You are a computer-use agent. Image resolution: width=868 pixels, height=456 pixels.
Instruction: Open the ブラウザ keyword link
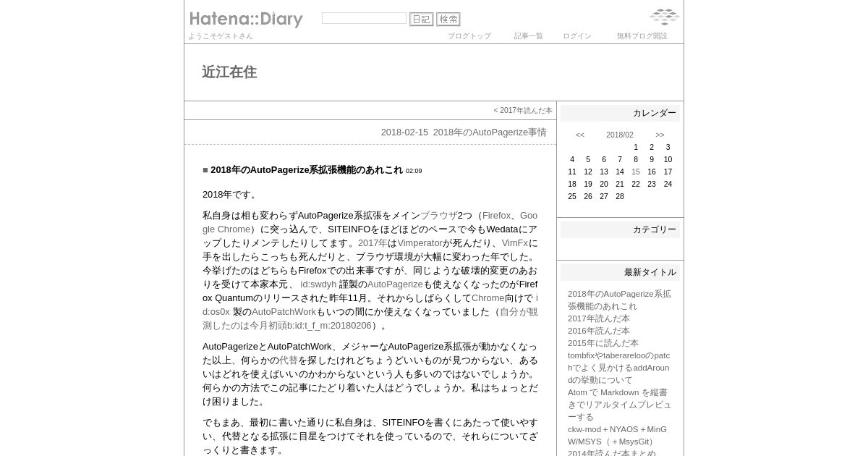click(438, 216)
